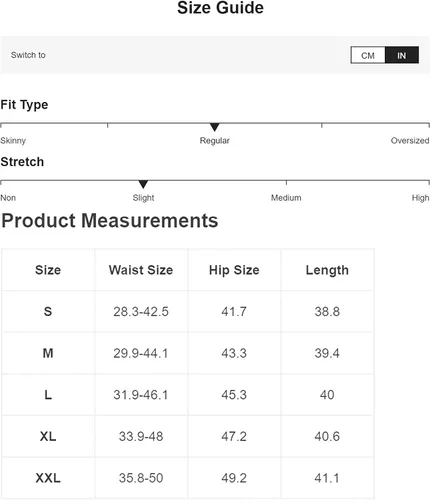Screen dimensions: 430x500
Task: Click the Non stretch label
Action: click(8, 198)
